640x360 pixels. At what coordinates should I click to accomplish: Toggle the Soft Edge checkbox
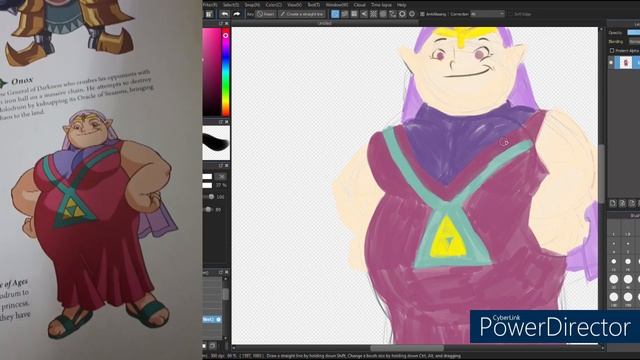[510, 14]
